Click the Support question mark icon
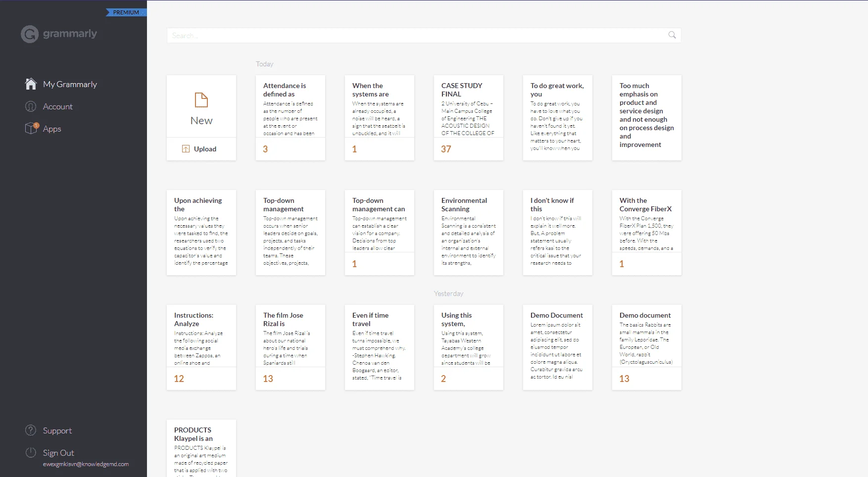This screenshot has width=868, height=477. coord(31,430)
